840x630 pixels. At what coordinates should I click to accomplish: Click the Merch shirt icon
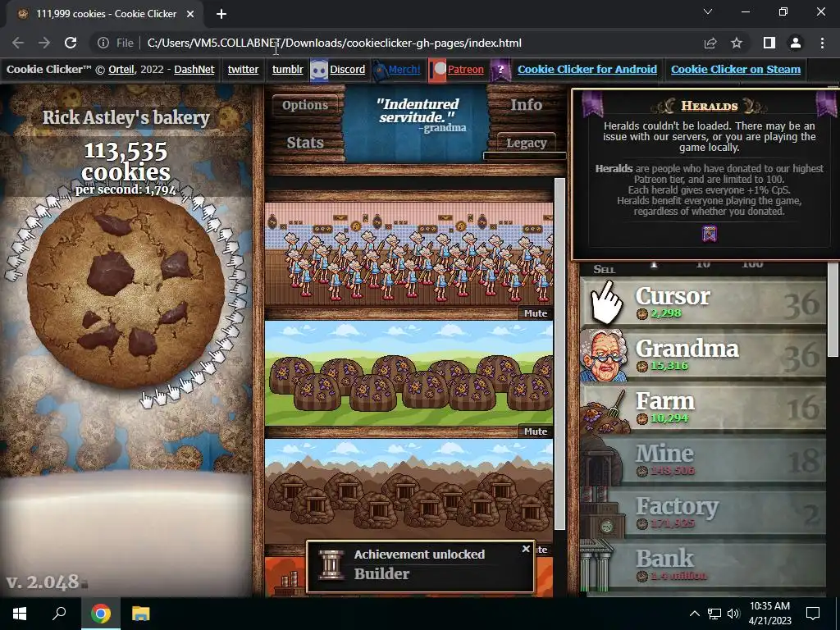click(x=379, y=71)
